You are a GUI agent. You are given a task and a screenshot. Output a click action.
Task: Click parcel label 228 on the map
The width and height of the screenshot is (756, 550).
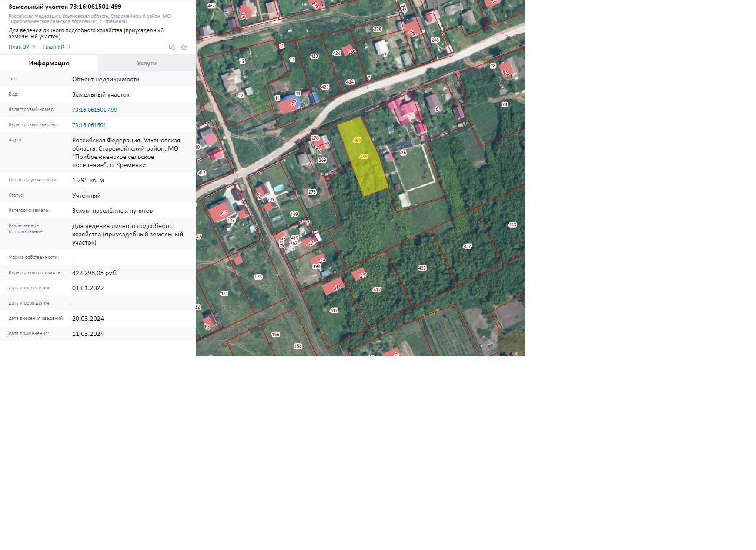[377, 29]
